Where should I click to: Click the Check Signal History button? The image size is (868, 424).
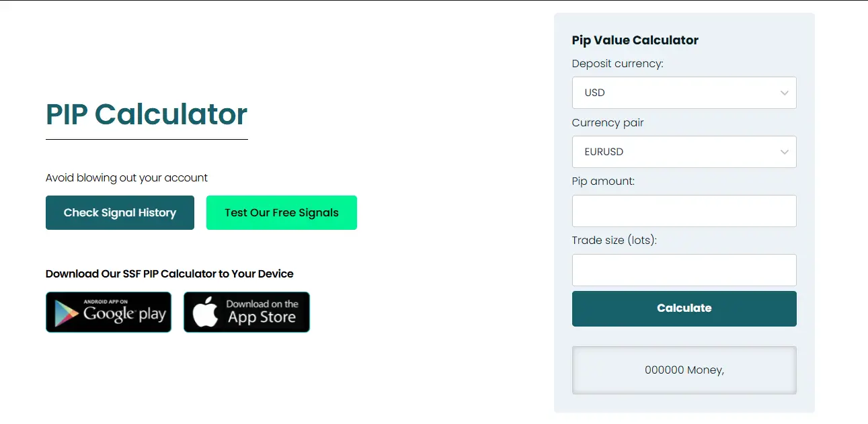[120, 212]
